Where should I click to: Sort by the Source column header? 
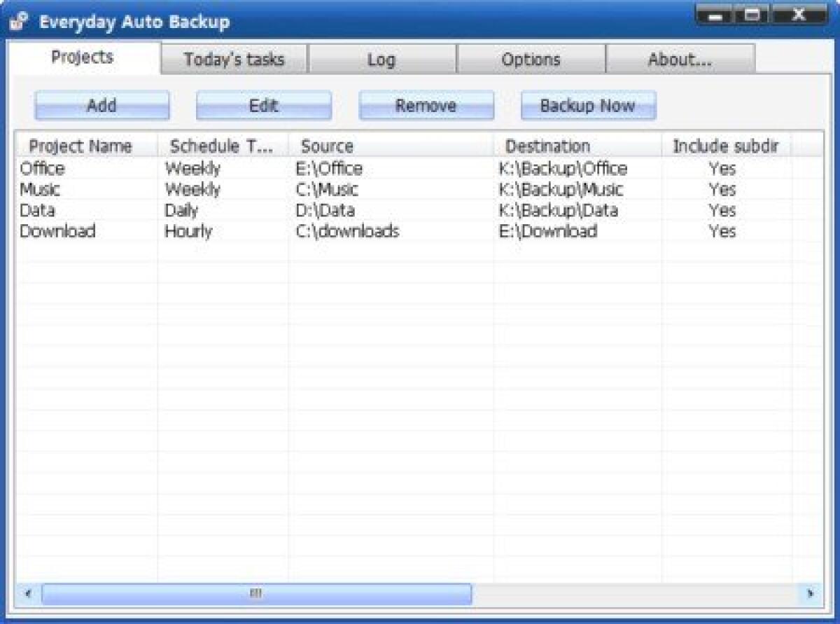326,146
